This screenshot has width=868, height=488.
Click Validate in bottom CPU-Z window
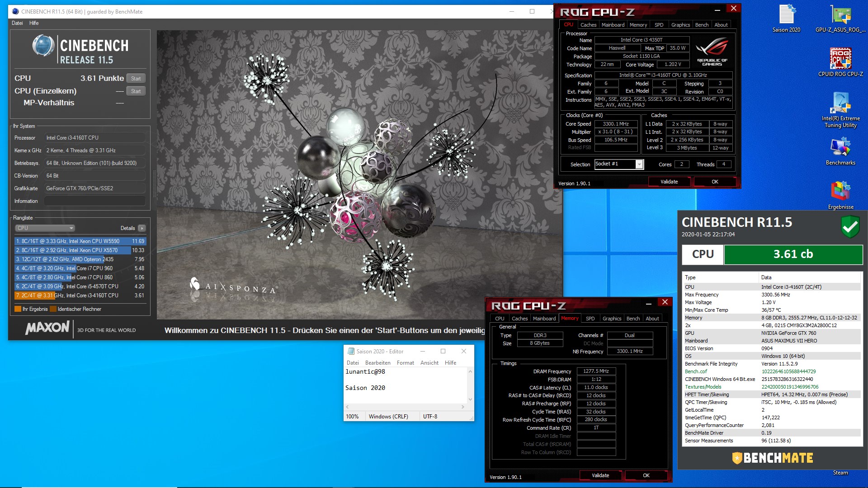click(x=600, y=475)
